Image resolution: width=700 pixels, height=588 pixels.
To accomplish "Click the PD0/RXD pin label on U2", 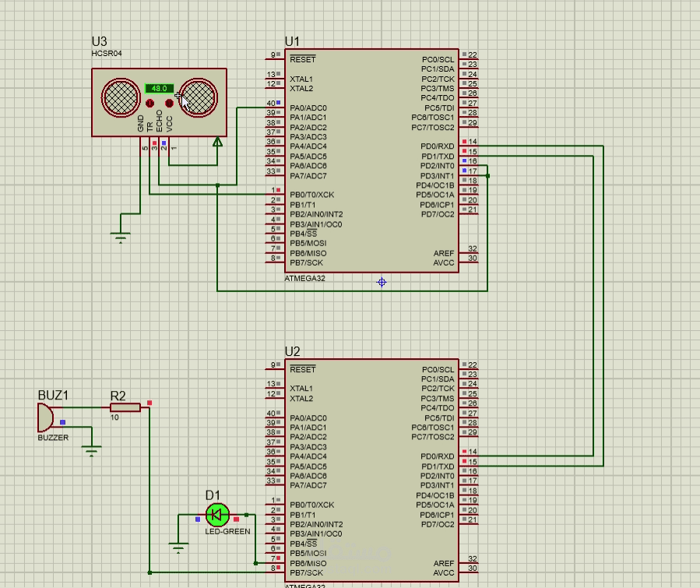I will [438, 456].
